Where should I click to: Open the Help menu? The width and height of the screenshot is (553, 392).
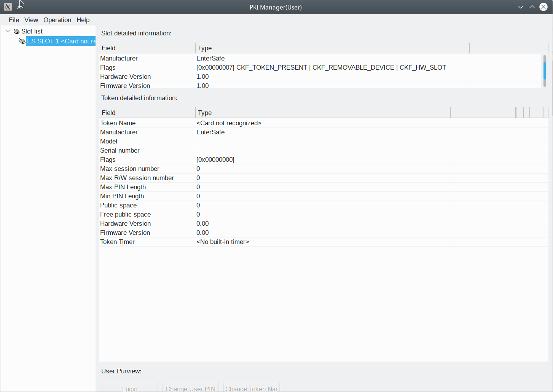[x=83, y=20]
